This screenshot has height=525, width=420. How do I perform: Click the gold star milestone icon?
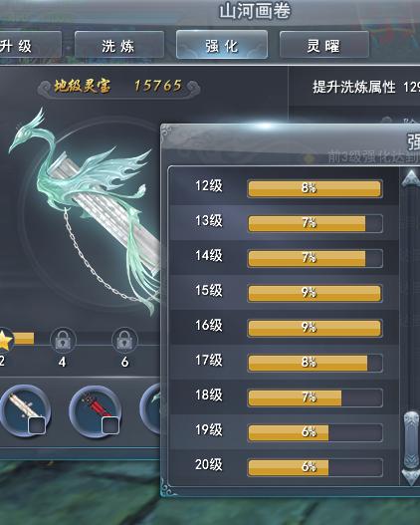point(4,340)
